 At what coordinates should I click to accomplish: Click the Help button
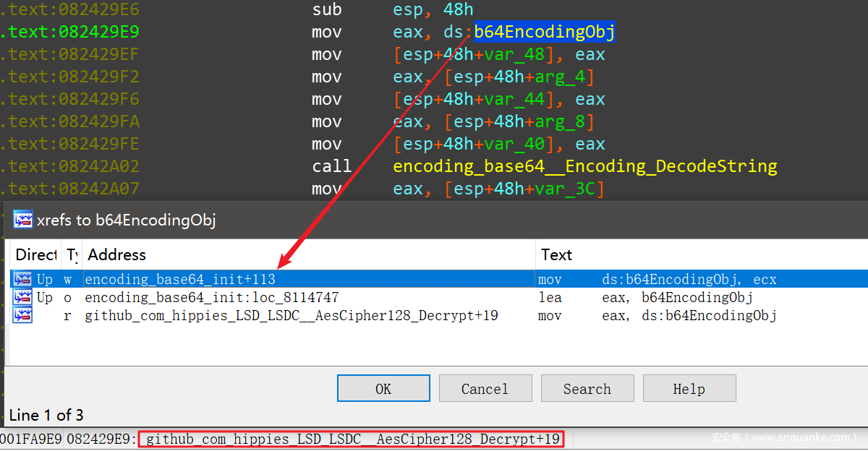pos(689,389)
